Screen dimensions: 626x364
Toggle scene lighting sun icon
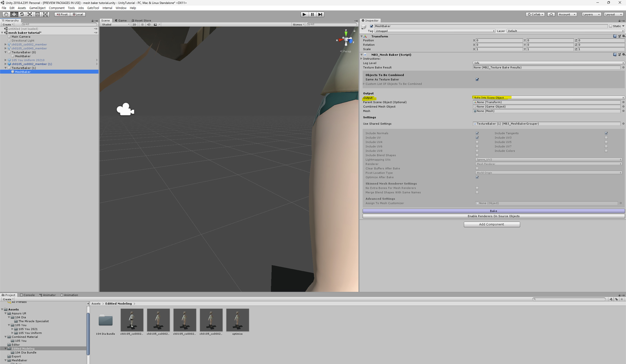point(142,25)
